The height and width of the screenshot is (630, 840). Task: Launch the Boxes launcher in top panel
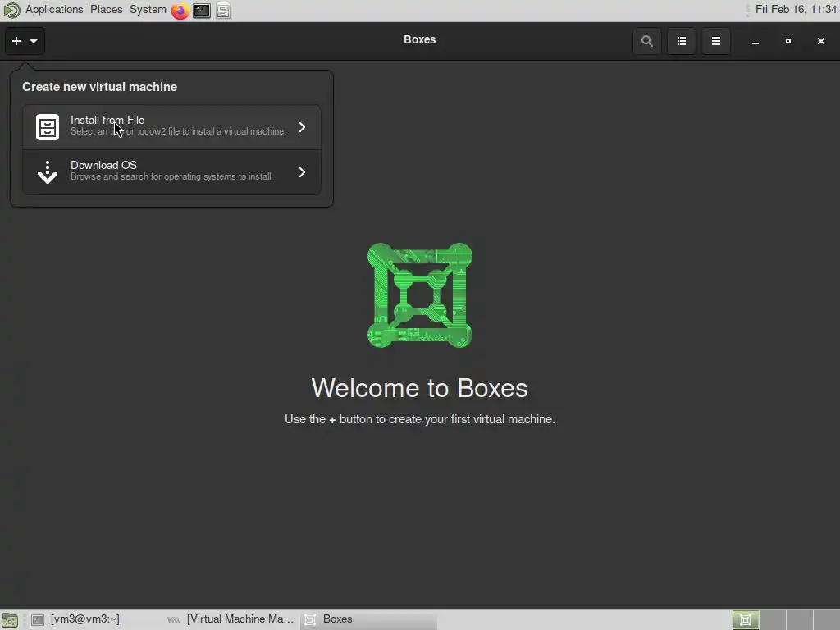223,11
